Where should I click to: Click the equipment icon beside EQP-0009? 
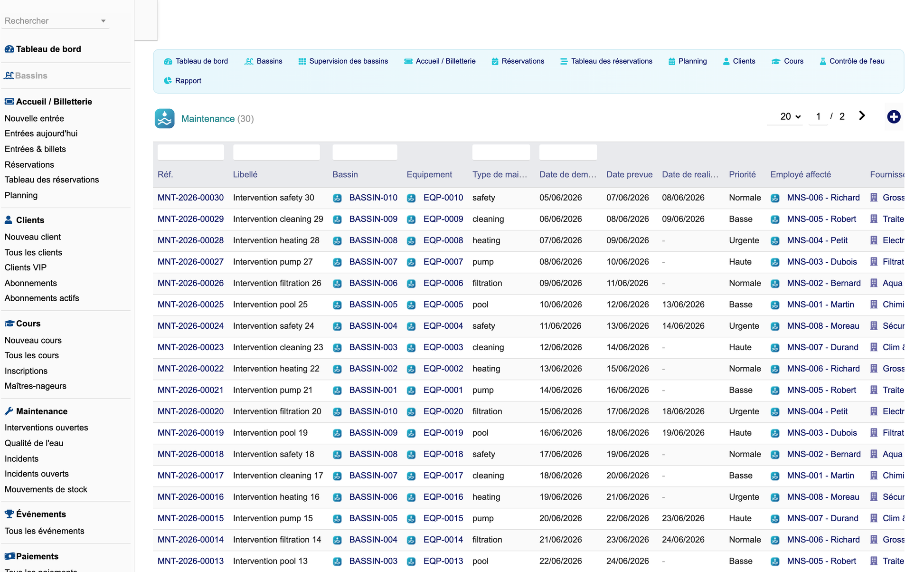pyautogui.click(x=411, y=219)
